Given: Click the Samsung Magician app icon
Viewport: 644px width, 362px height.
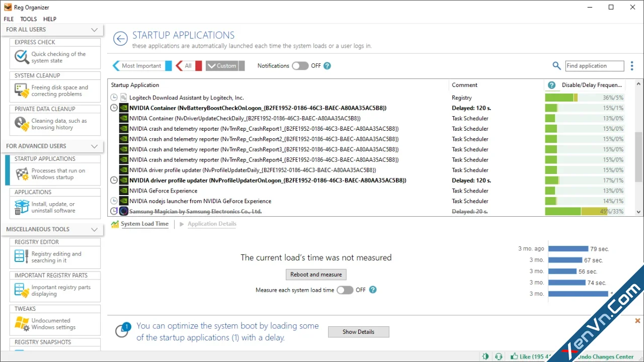Looking at the screenshot, I should (124, 211).
